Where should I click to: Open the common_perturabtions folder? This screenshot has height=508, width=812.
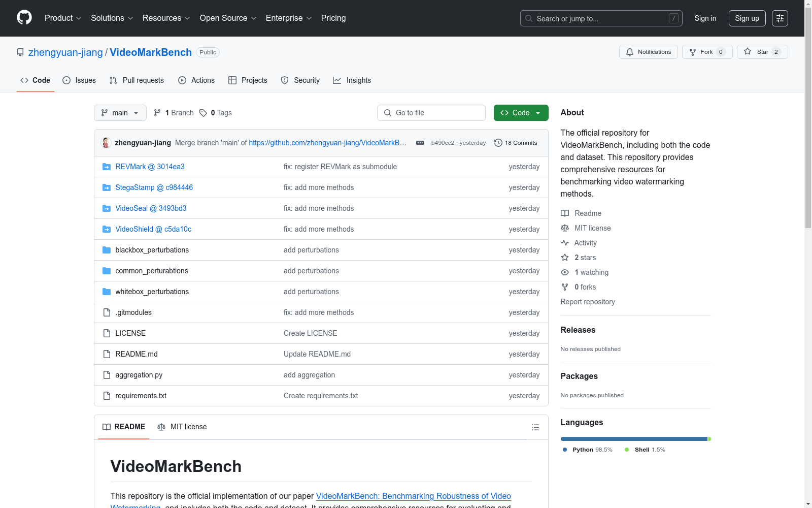tap(152, 271)
